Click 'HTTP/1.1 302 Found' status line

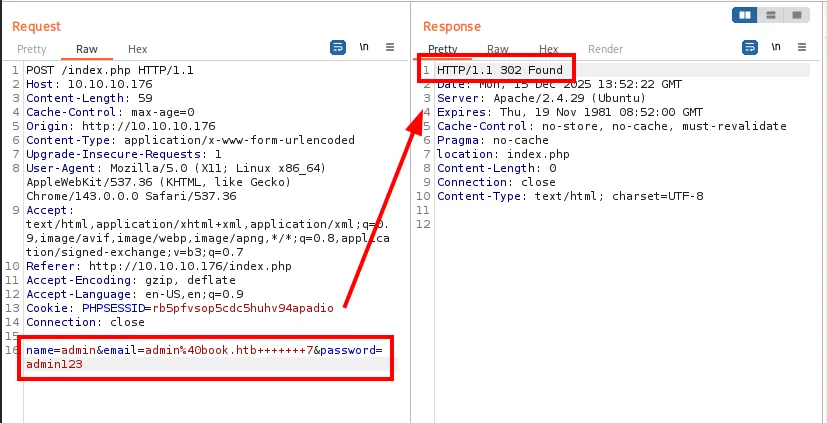tap(500, 70)
